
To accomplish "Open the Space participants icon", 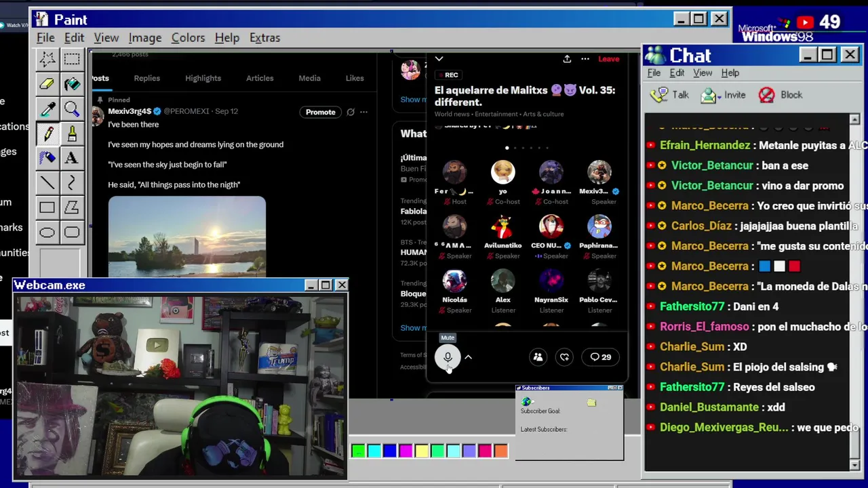I will 538,357.
